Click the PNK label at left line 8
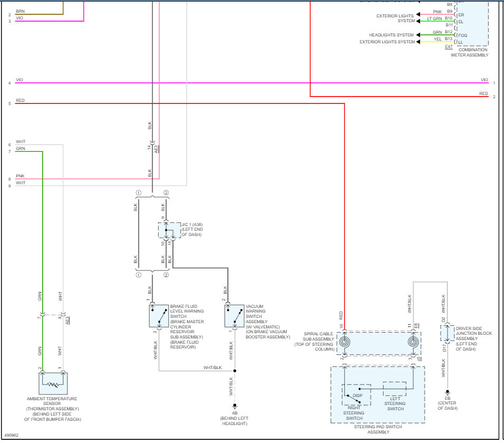Screen dimensions: 504x443 click(20, 176)
